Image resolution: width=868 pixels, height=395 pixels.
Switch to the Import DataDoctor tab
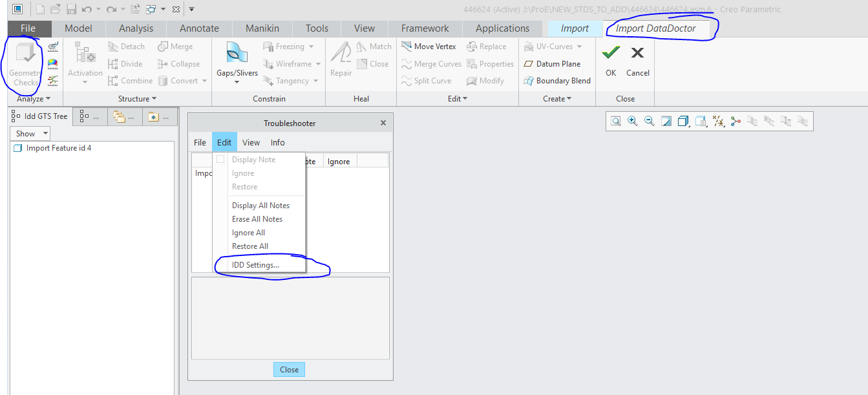[655, 28]
